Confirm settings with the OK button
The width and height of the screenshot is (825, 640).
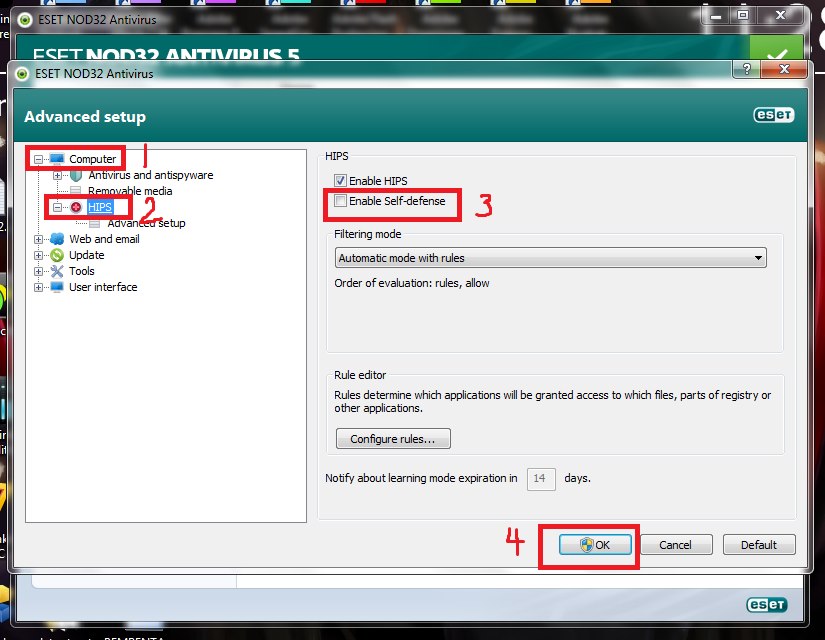[595, 545]
